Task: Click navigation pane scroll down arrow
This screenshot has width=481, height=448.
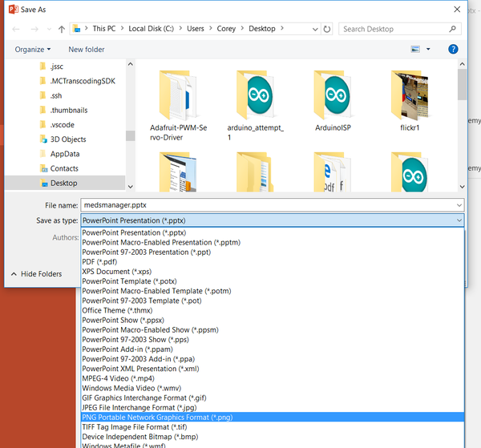Action: point(131,187)
